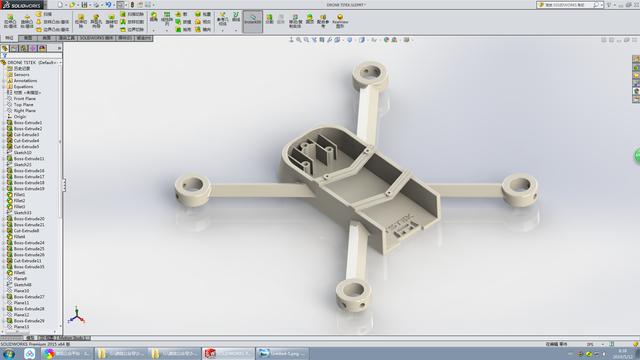Click the Undo icon
Image resolution: width=640 pixels, height=360 pixels.
pyautogui.click(x=108, y=5)
